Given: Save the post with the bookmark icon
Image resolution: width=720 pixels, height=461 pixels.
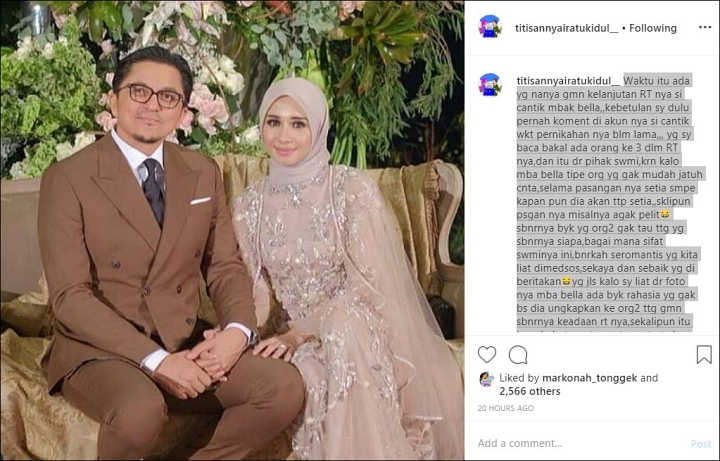Looking at the screenshot, I should 703,354.
